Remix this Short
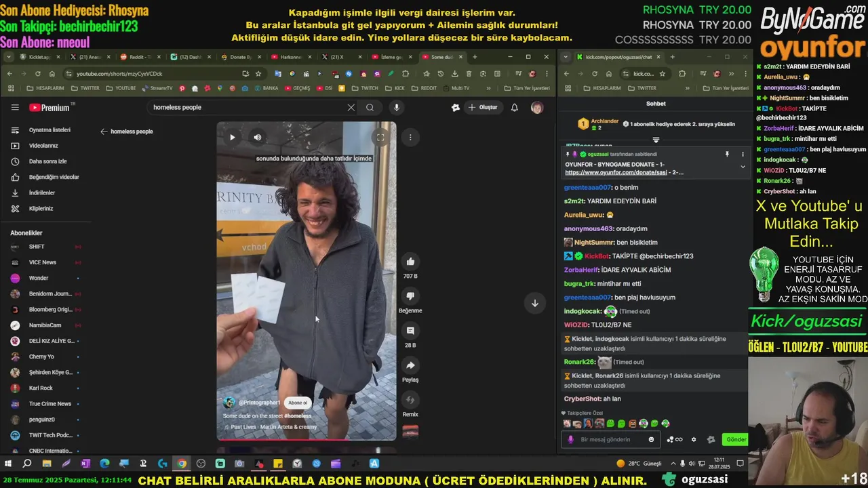This screenshot has height=488, width=868. (410, 400)
